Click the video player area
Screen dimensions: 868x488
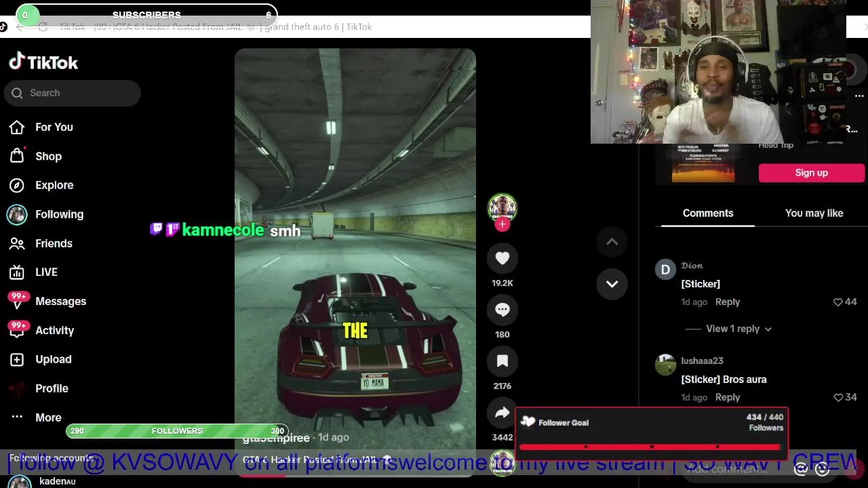point(355,262)
